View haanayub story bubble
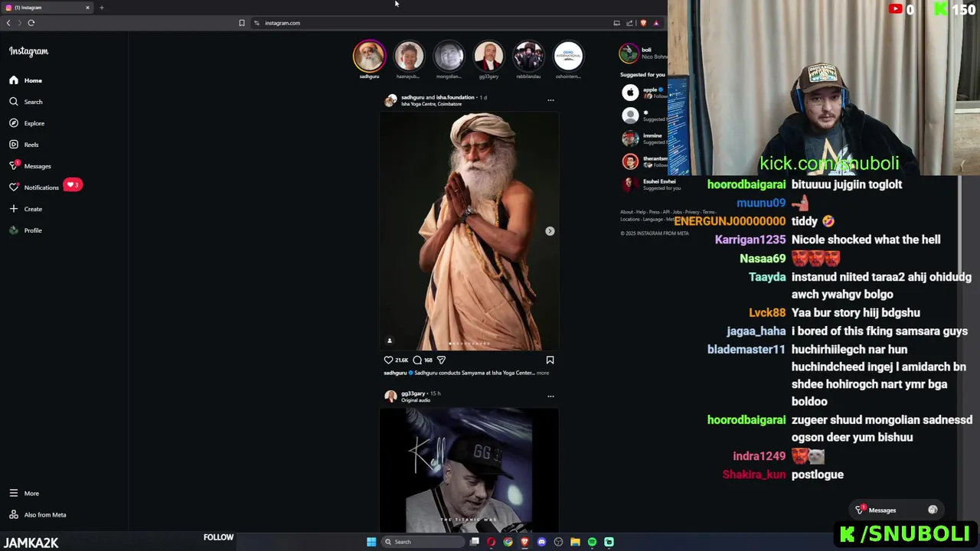The image size is (980, 551). click(409, 56)
